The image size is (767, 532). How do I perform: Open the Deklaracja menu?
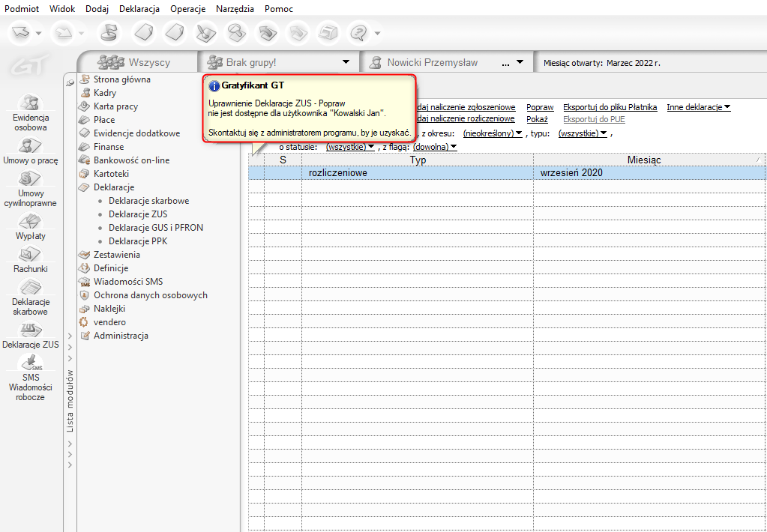coord(139,9)
